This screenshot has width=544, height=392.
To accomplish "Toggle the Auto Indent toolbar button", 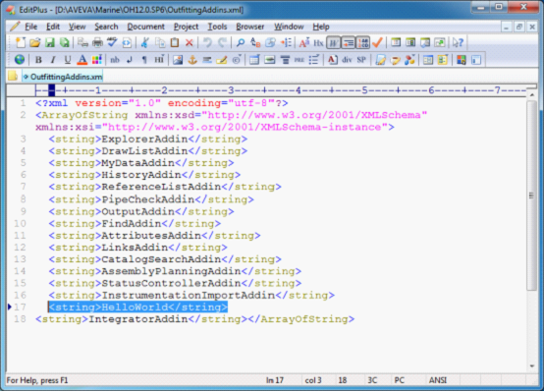I will pyautogui.click(x=348, y=42).
